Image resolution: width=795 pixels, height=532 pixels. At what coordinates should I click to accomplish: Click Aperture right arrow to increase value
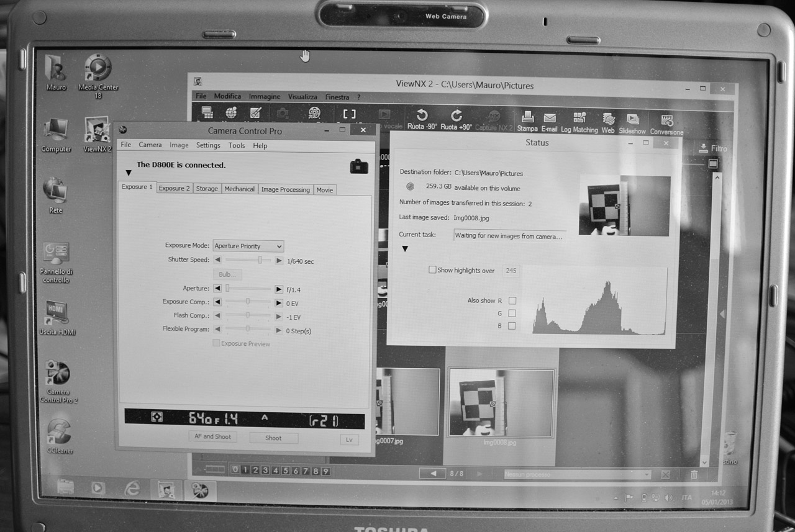click(279, 289)
